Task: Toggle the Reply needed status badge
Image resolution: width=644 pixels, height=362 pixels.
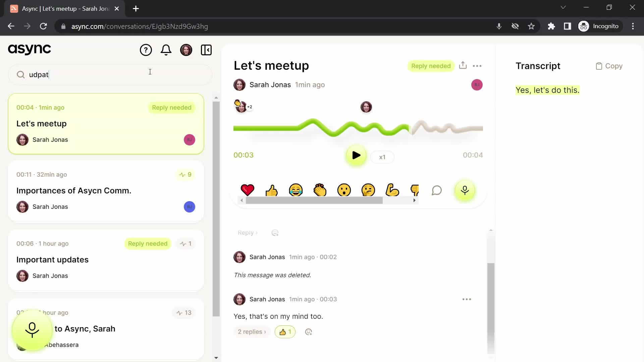Action: 431,66
